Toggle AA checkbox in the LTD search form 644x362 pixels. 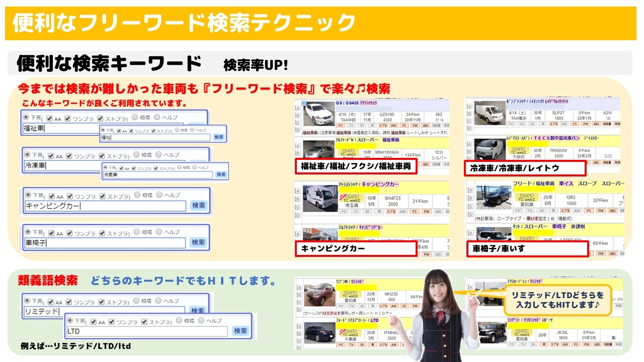point(94,322)
